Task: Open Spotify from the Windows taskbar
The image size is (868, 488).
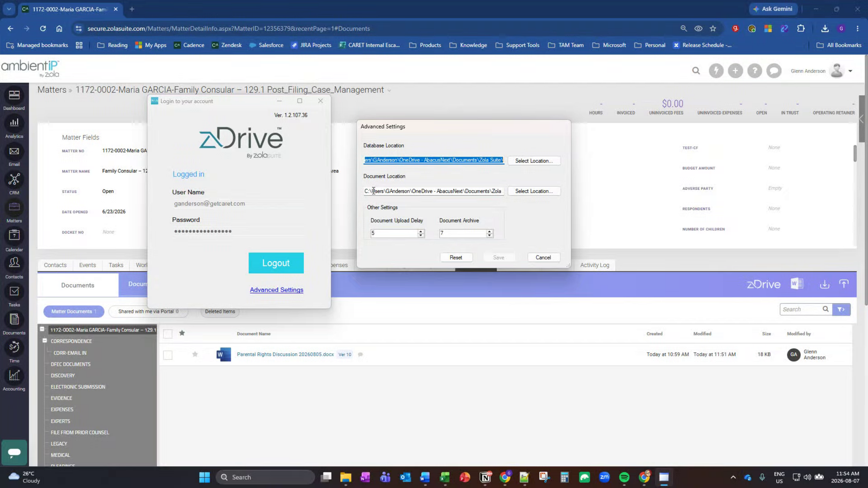Action: pos(624,477)
